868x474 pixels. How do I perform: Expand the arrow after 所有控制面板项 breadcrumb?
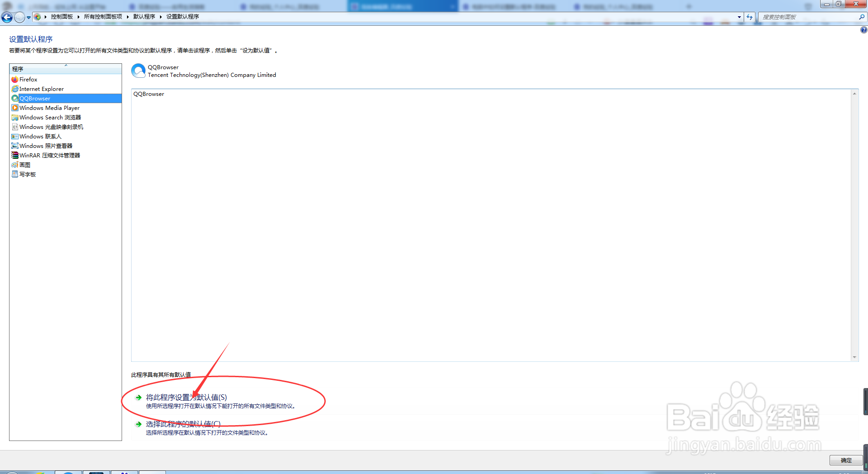click(127, 17)
